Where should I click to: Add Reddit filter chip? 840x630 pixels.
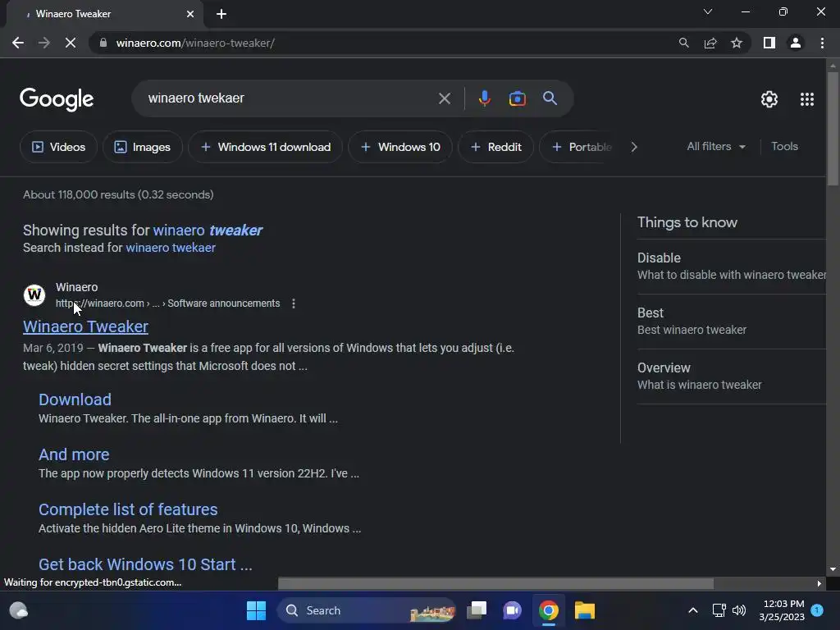[x=495, y=147]
